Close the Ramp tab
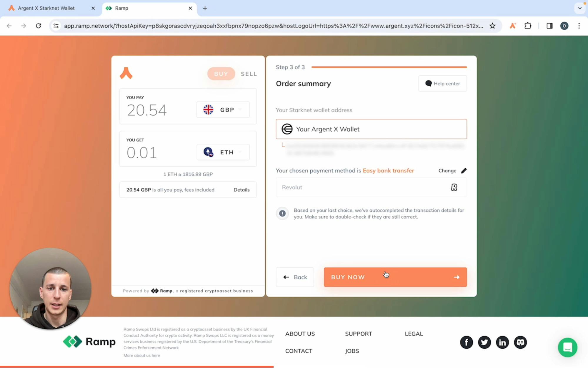 (x=190, y=8)
